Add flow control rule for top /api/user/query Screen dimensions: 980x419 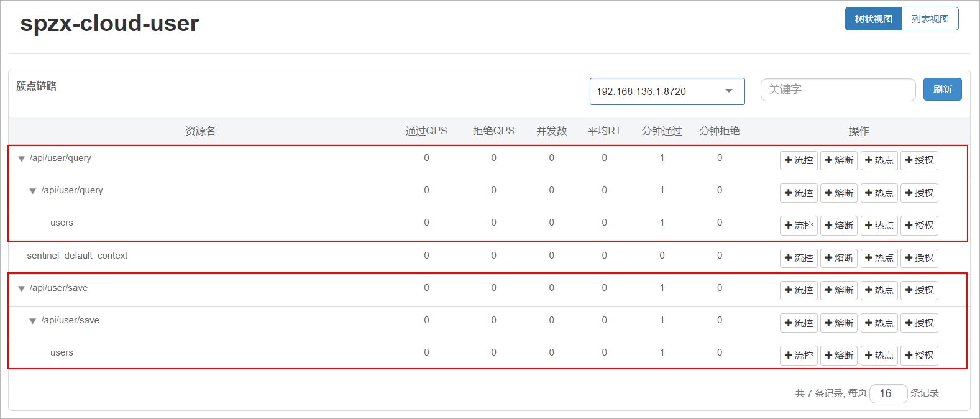tap(799, 160)
